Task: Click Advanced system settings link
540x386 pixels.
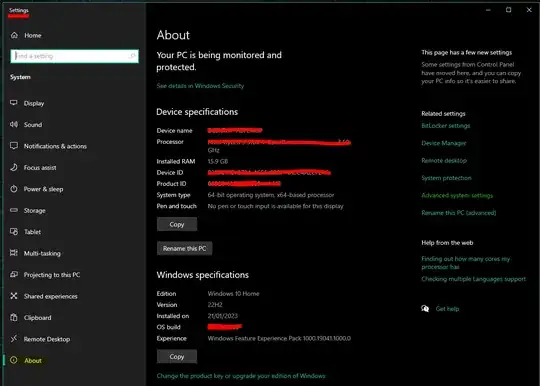Action: pyautogui.click(x=457, y=195)
